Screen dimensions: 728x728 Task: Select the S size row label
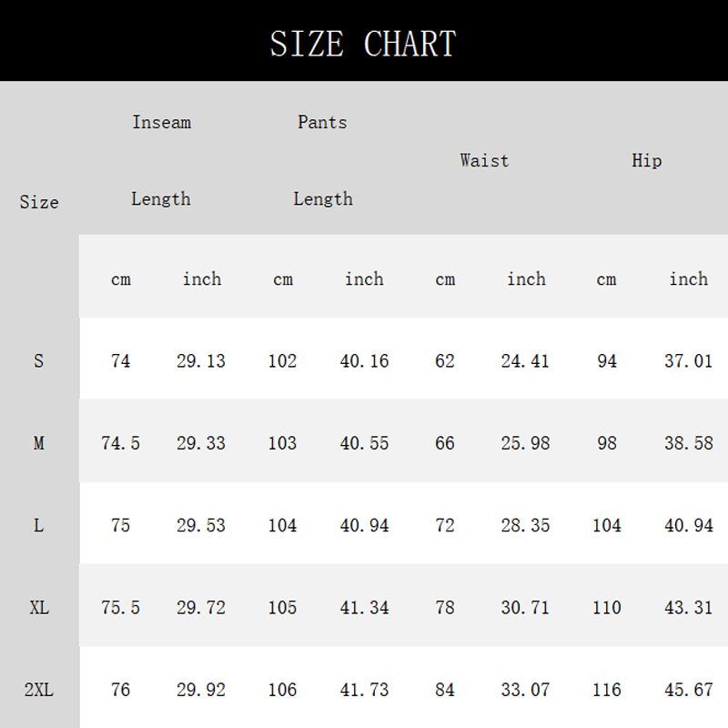click(x=39, y=361)
